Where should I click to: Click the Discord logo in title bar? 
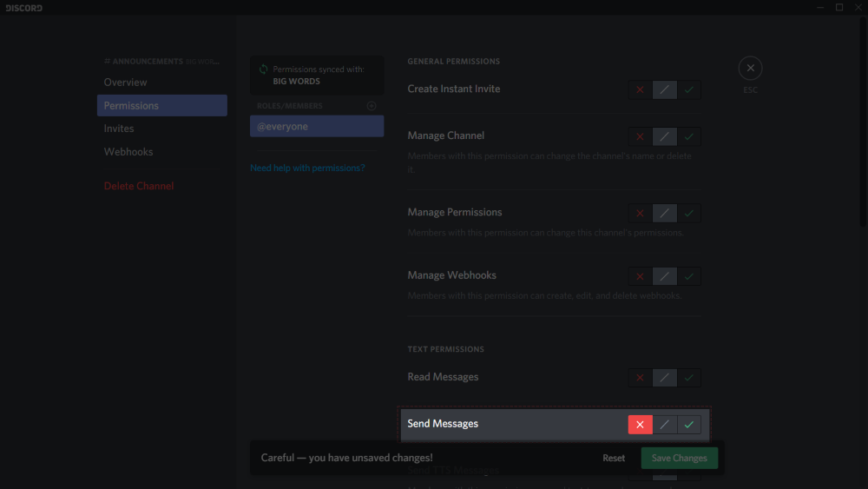23,8
